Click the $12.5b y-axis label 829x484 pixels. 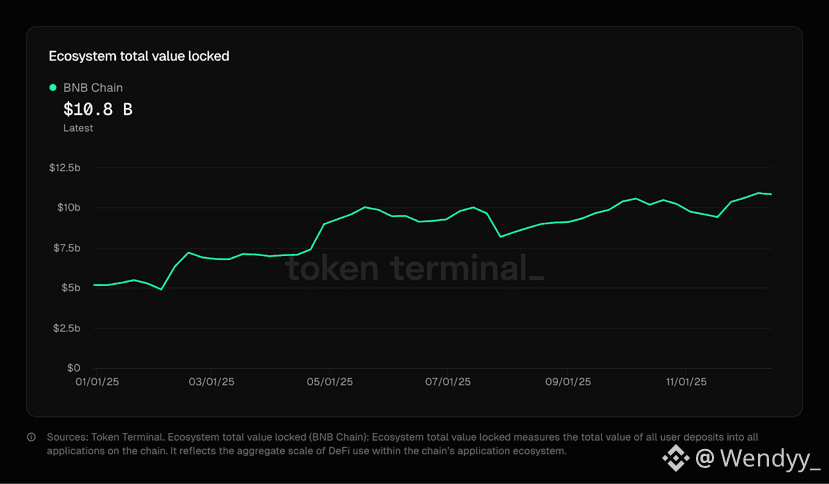(65, 167)
